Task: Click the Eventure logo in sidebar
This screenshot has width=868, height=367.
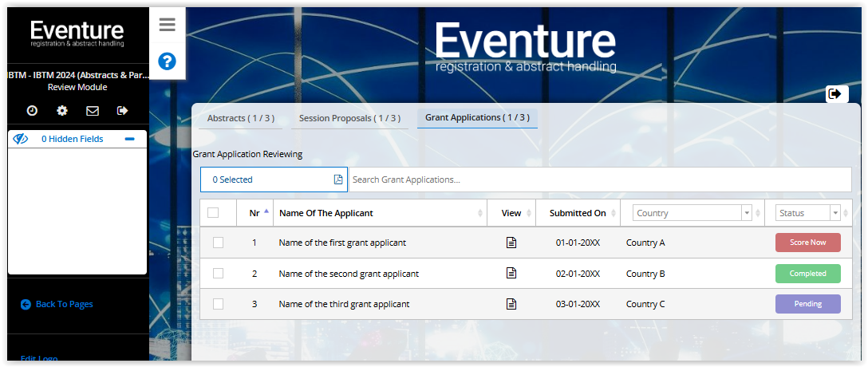Action: click(x=77, y=34)
